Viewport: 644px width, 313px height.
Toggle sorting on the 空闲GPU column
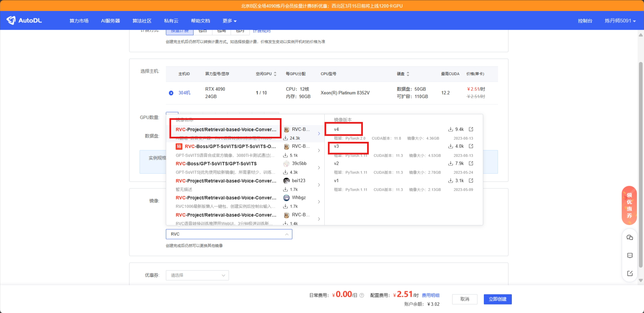275,74
